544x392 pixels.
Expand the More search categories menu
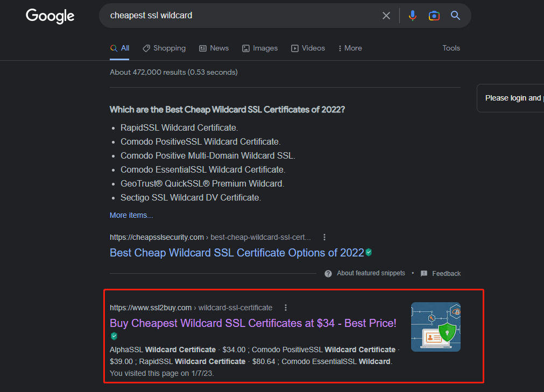point(350,48)
